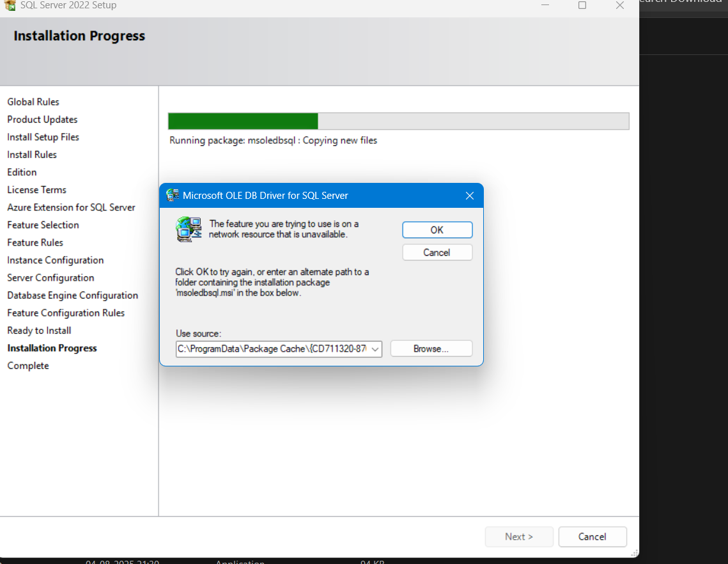Select Ready to Install step

(39, 331)
